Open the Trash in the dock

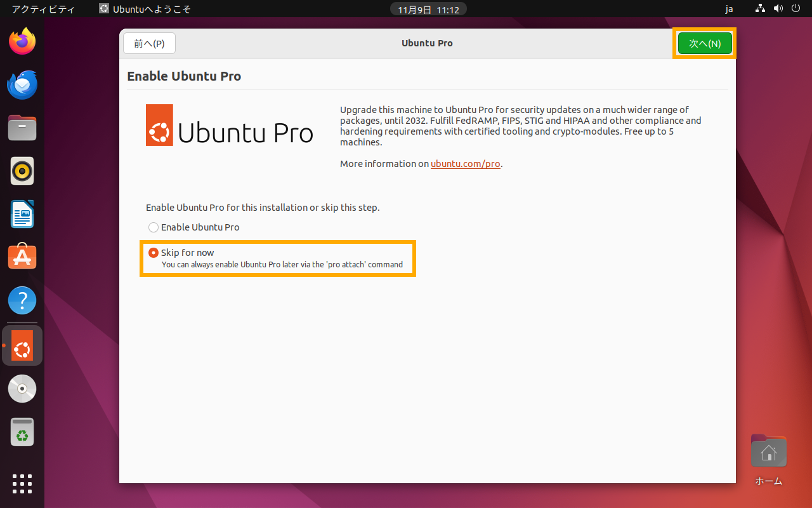22,432
